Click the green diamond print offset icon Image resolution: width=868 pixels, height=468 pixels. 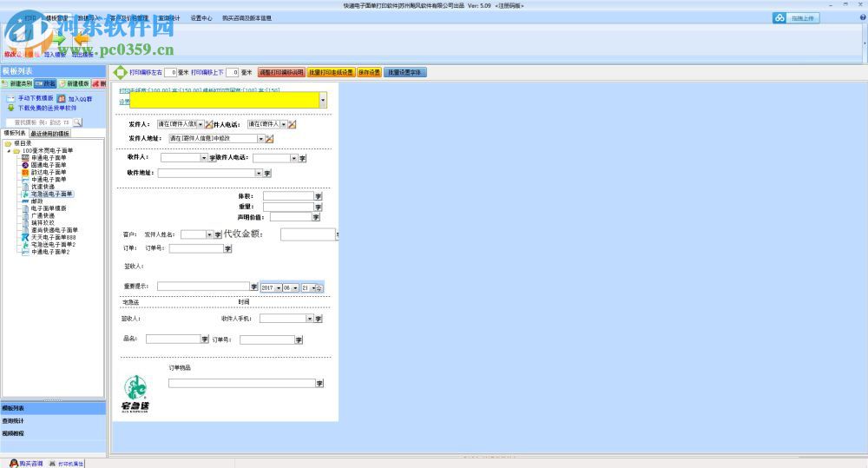pos(121,73)
